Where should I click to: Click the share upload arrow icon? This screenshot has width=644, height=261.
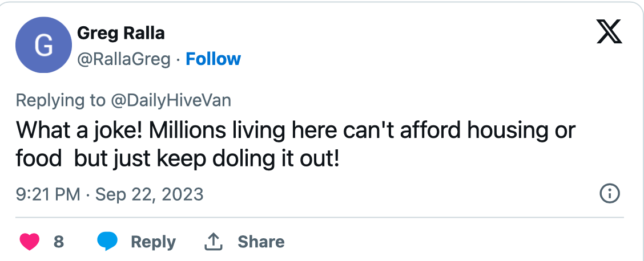pos(213,242)
